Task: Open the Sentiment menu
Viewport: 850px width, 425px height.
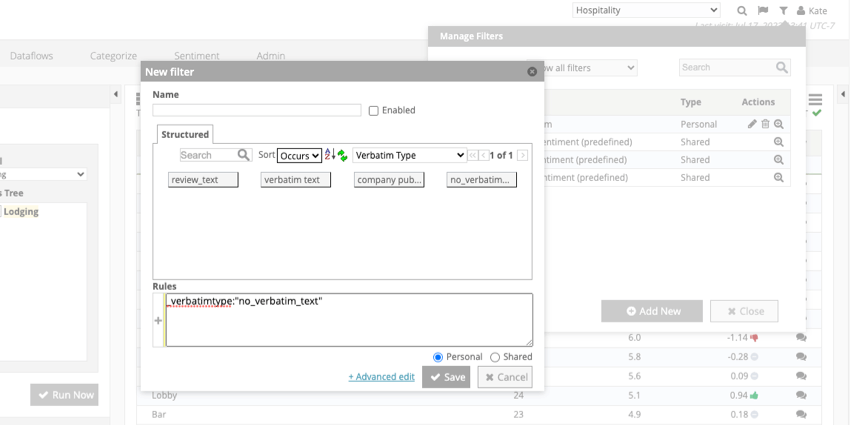Action: click(x=197, y=56)
